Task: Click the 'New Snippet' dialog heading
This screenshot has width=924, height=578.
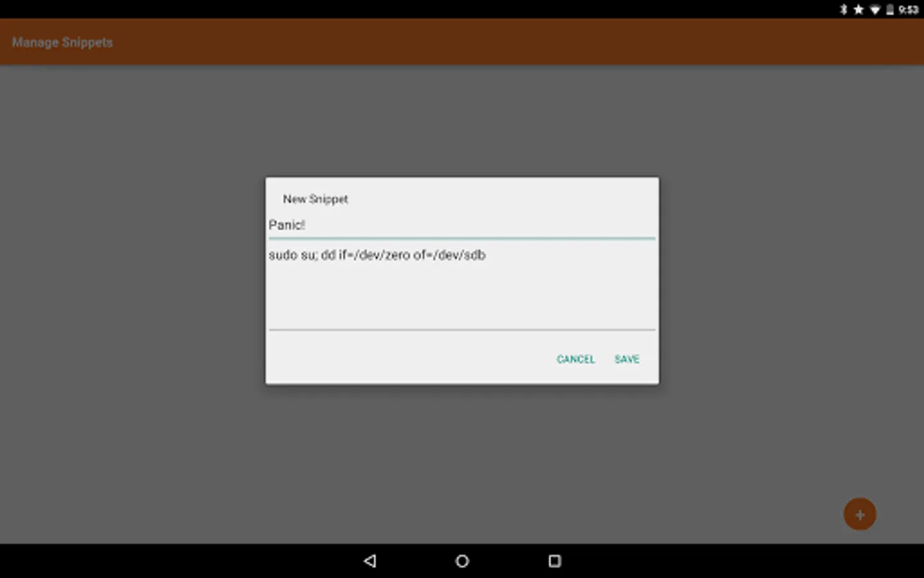Action: 315,199
